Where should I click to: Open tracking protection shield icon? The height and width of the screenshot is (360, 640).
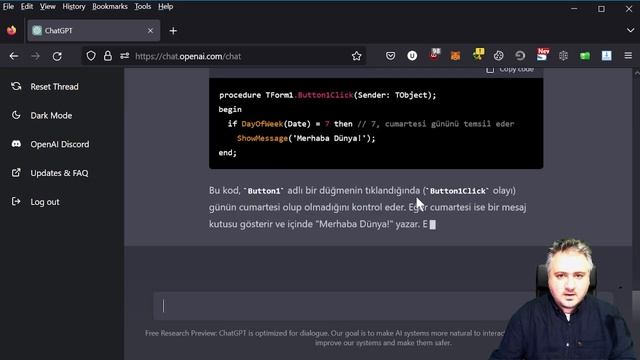(91, 56)
